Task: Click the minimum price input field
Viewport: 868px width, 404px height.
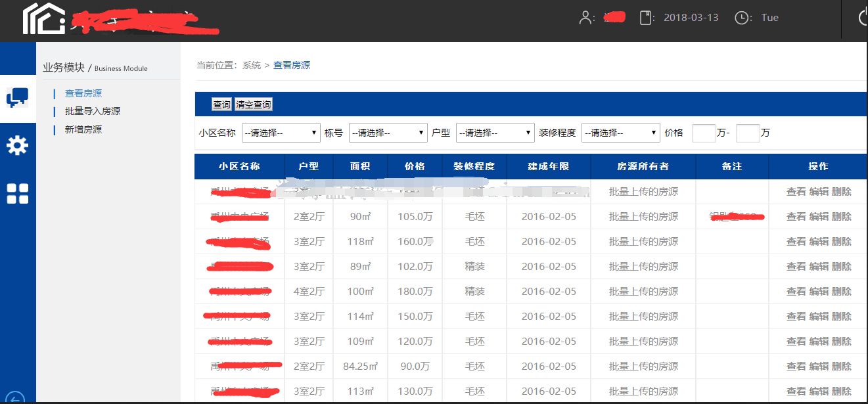Action: click(x=704, y=133)
